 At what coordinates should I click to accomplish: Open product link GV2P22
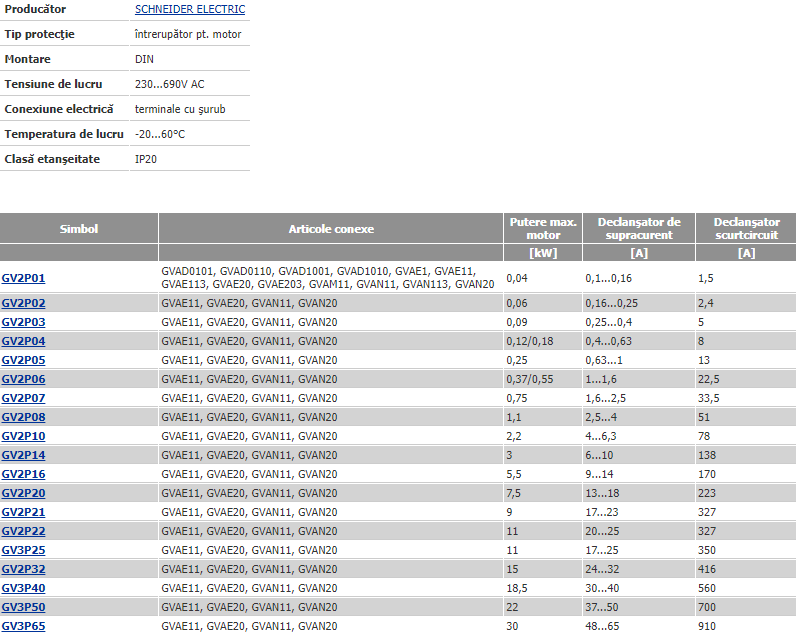click(23, 531)
